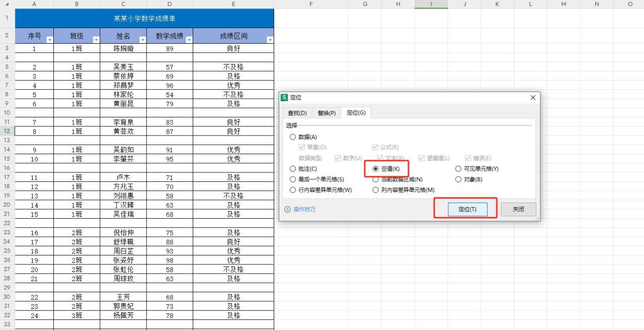This screenshot has height=330, width=644.
Task: Close the 定位 dialog with X
Action: [533, 97]
